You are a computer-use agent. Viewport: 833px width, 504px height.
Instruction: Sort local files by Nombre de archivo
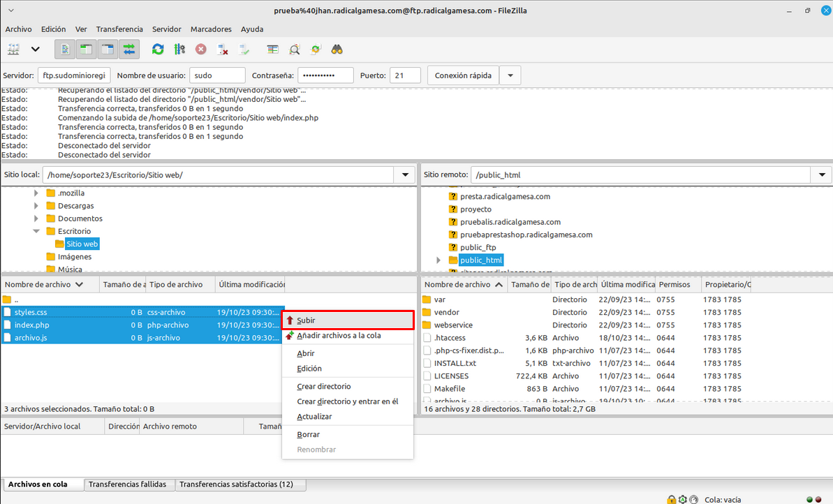click(x=50, y=285)
